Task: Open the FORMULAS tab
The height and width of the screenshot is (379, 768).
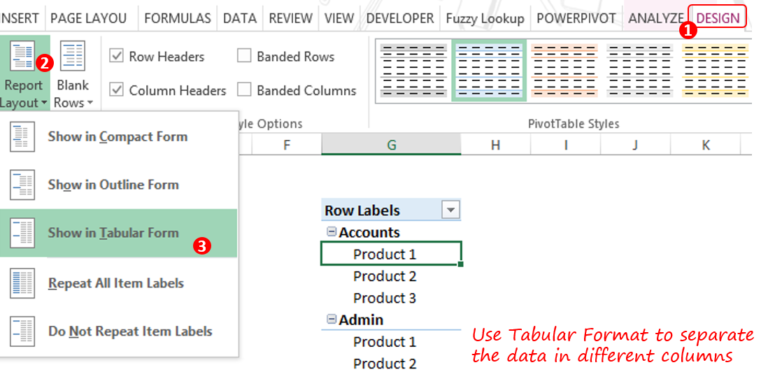Action: click(x=177, y=18)
